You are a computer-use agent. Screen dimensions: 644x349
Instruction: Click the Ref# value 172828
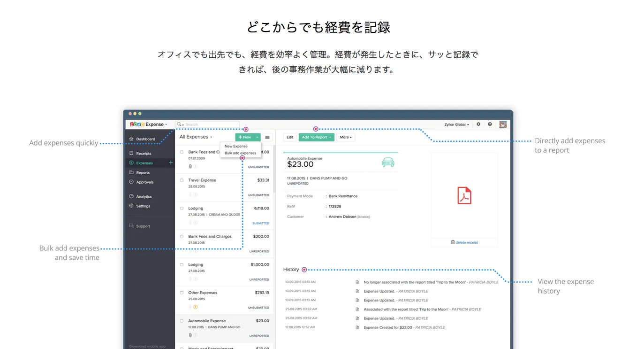(335, 206)
